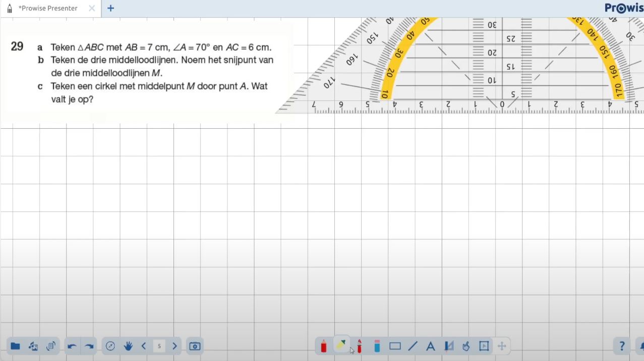Click the page number 5 field
Screen dimensions: 644x361
coord(159,346)
